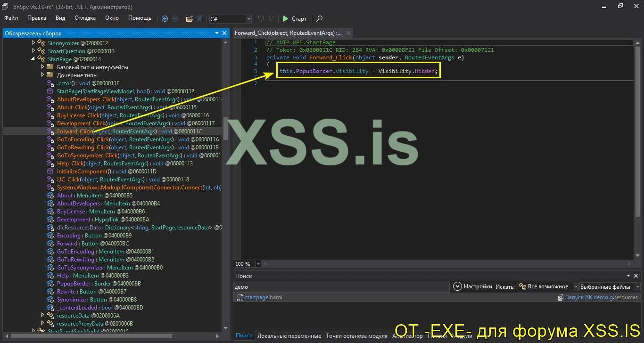Select the AboutDevelopers_Click method

pos(139,99)
